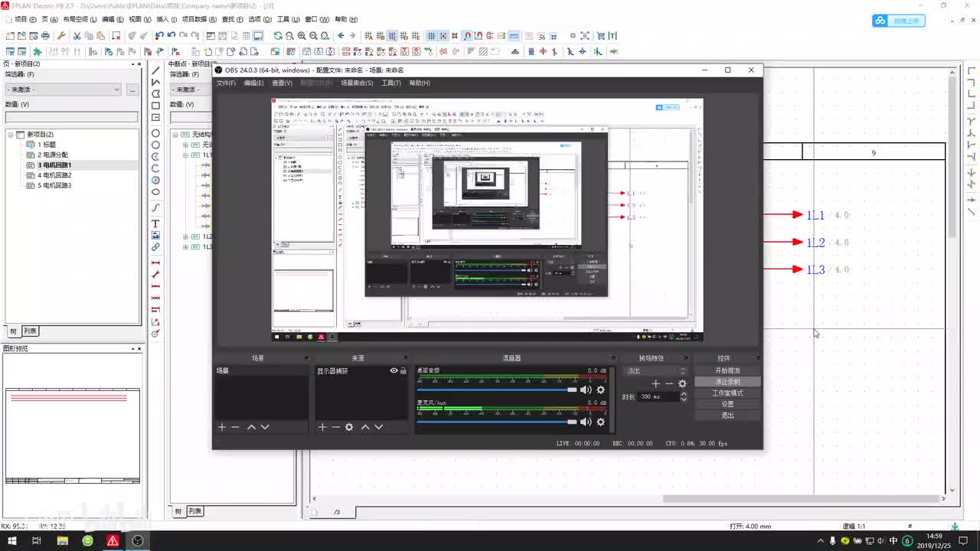The width and height of the screenshot is (980, 551).
Task: Open Windows Start menu
Action: coord(11,540)
